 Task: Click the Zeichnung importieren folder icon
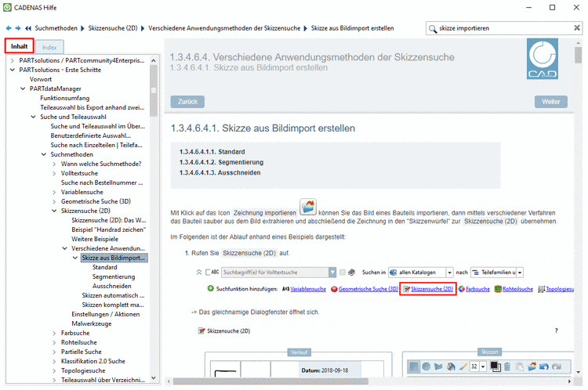[x=308, y=207]
